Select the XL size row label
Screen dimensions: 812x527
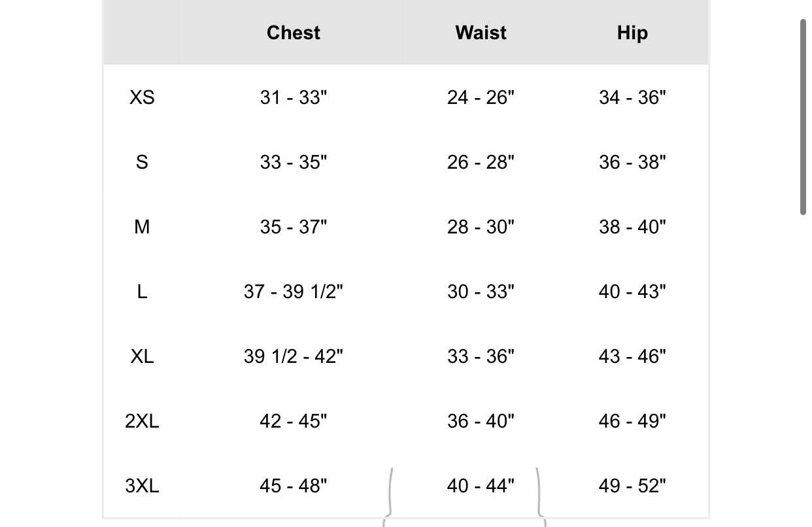pos(142,356)
